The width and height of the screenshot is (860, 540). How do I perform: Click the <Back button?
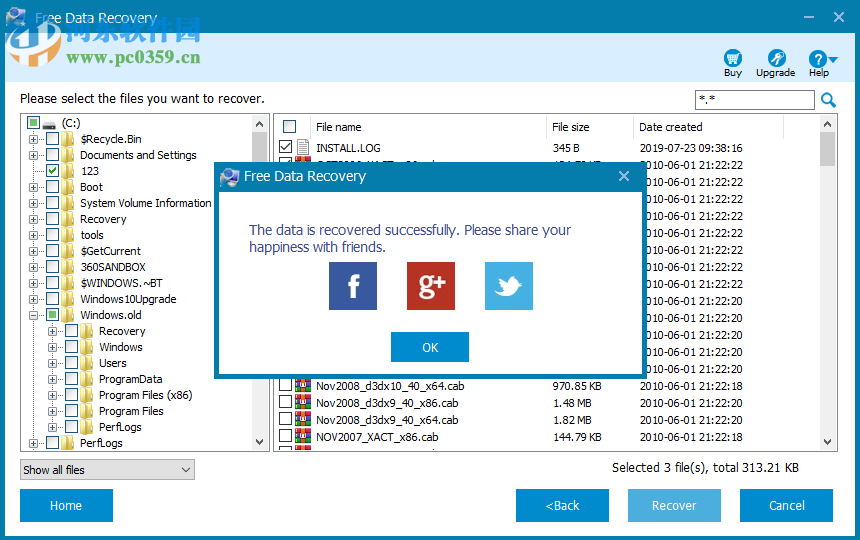[562, 505]
